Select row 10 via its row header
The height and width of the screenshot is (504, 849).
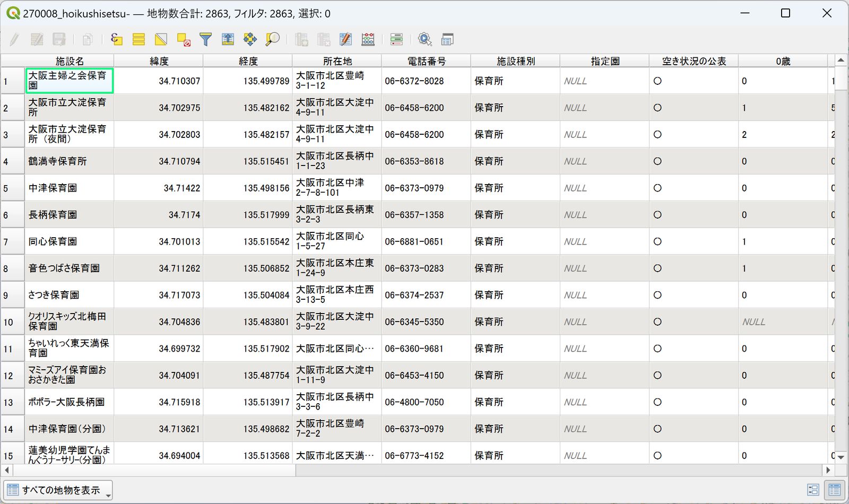pyautogui.click(x=12, y=322)
